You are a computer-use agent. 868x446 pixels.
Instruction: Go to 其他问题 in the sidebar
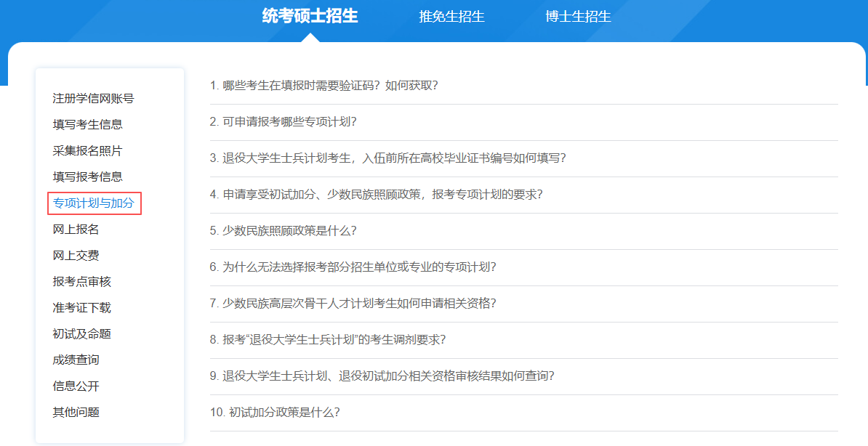(76, 412)
